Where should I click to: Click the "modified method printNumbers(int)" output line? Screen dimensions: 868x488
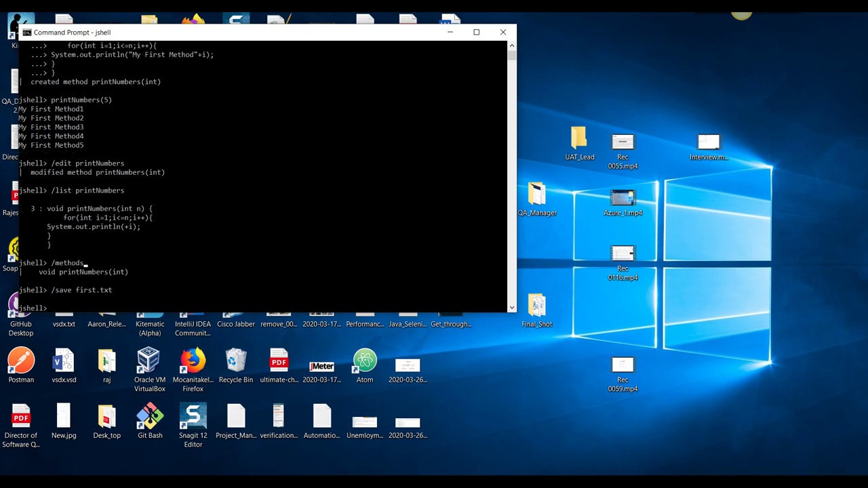coord(98,172)
